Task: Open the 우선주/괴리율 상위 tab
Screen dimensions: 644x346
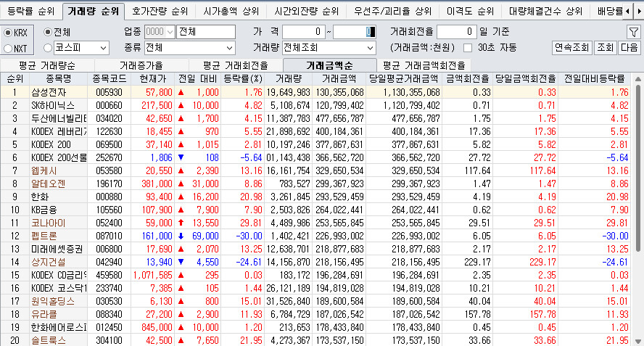Action: coord(392,12)
